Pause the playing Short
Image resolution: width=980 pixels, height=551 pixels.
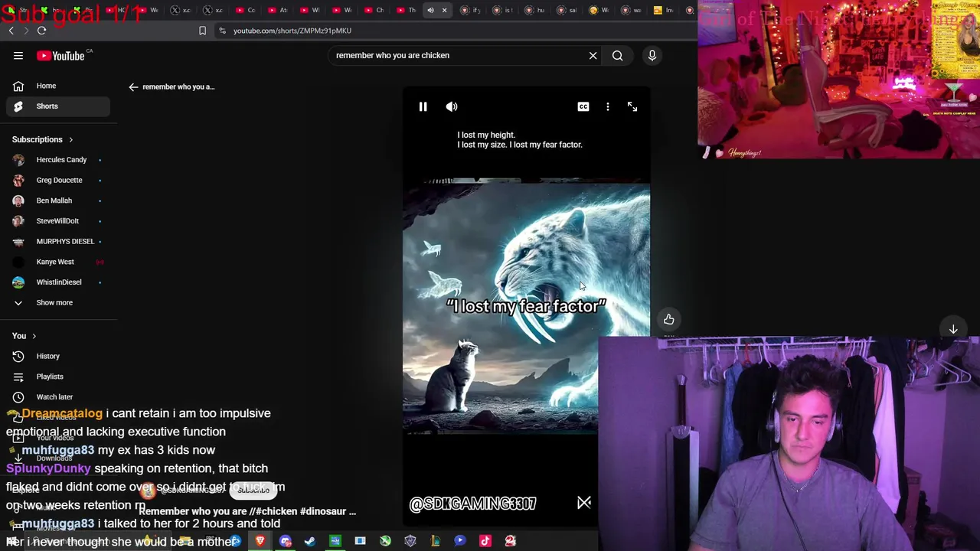[423, 106]
